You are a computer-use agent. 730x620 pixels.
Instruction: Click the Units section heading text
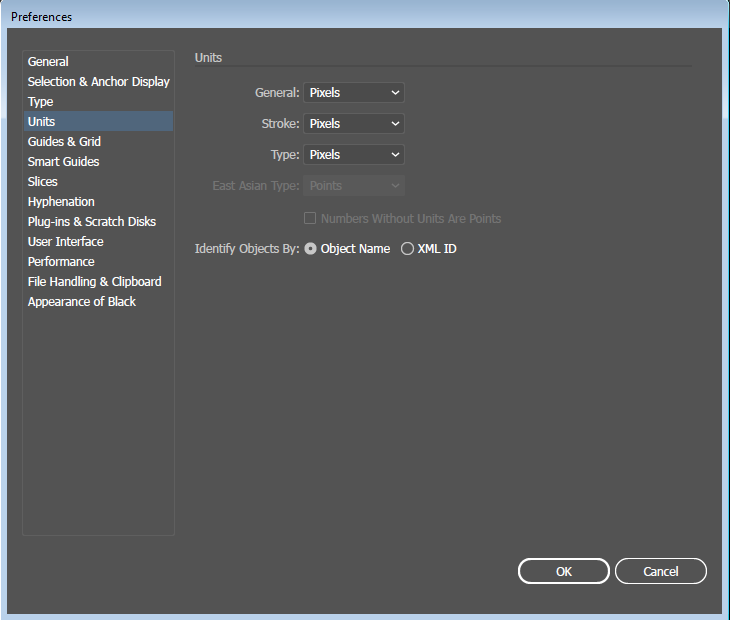point(208,58)
